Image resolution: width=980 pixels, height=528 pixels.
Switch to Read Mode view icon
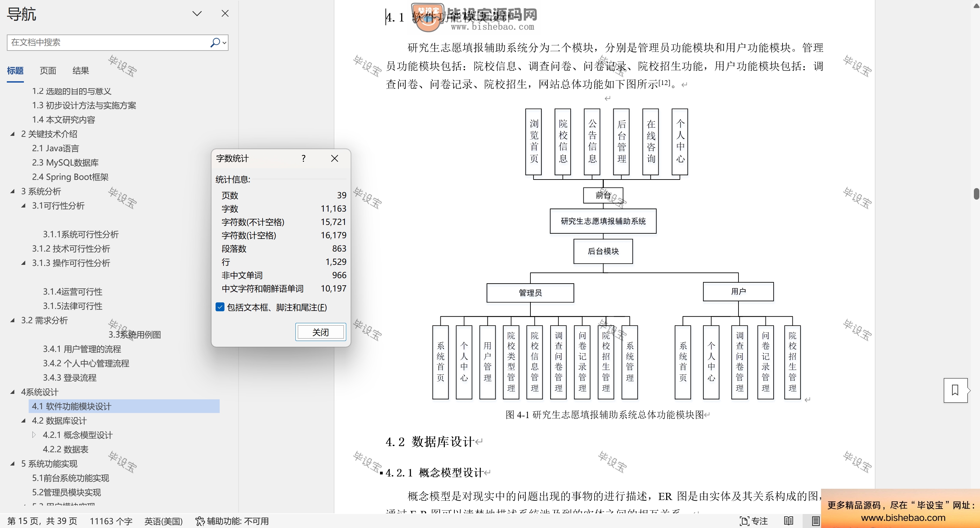point(789,521)
